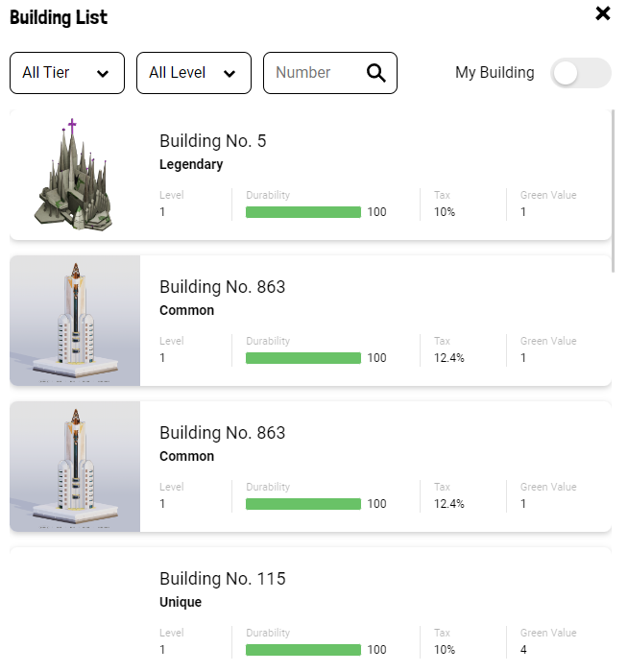Select the second Building No. 863 tower image
628x672 pixels.
point(75,467)
